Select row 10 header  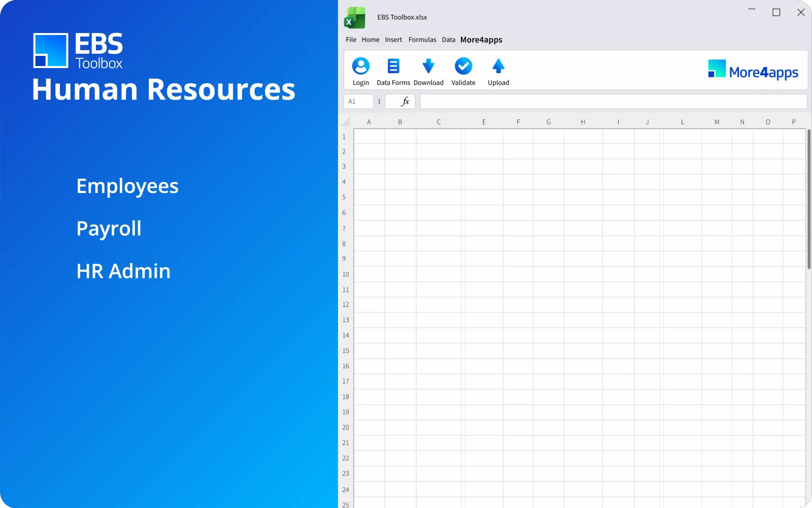(346, 274)
